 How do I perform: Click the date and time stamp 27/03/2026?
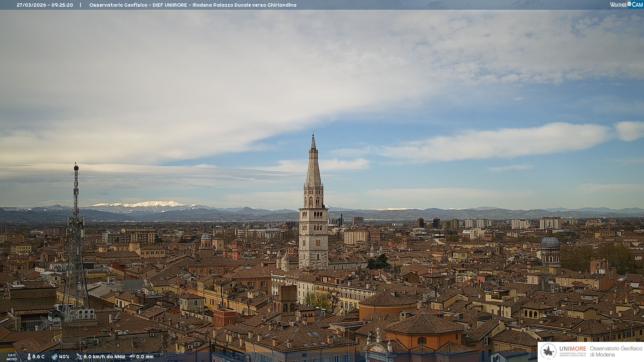[x=45, y=5]
